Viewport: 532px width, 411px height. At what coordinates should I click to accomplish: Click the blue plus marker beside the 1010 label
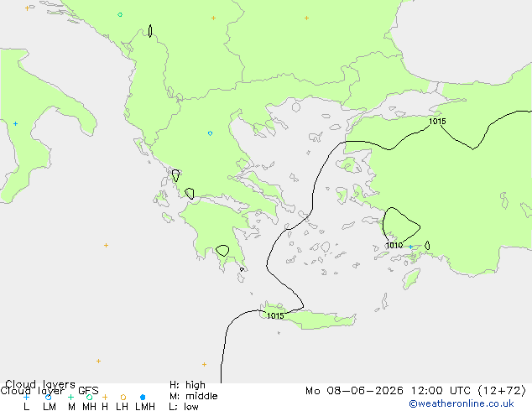coord(410,247)
